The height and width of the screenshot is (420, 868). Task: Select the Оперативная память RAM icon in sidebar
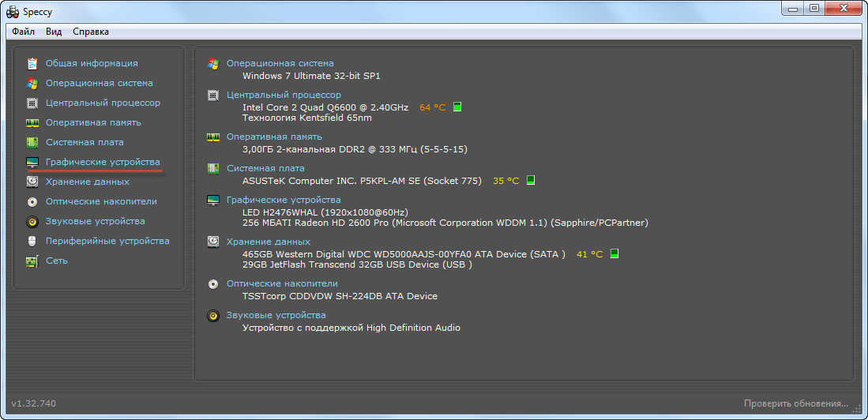tap(32, 122)
